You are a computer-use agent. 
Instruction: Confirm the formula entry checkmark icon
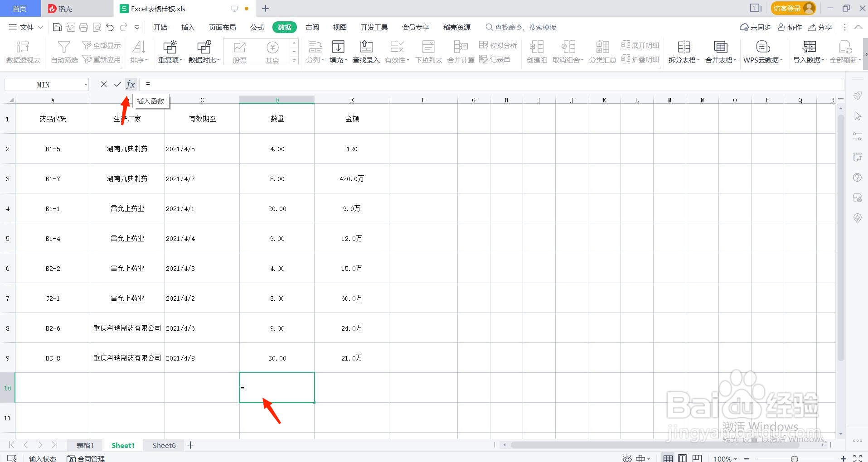click(x=117, y=84)
